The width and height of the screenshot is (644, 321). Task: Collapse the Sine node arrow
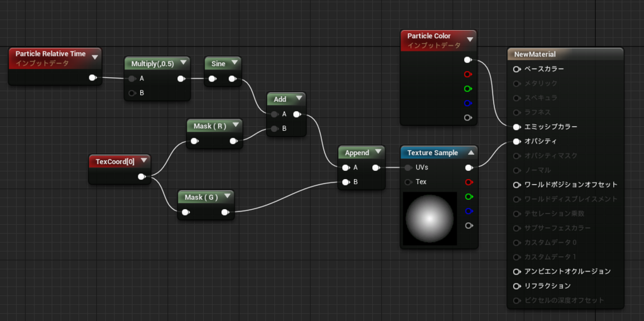235,63
